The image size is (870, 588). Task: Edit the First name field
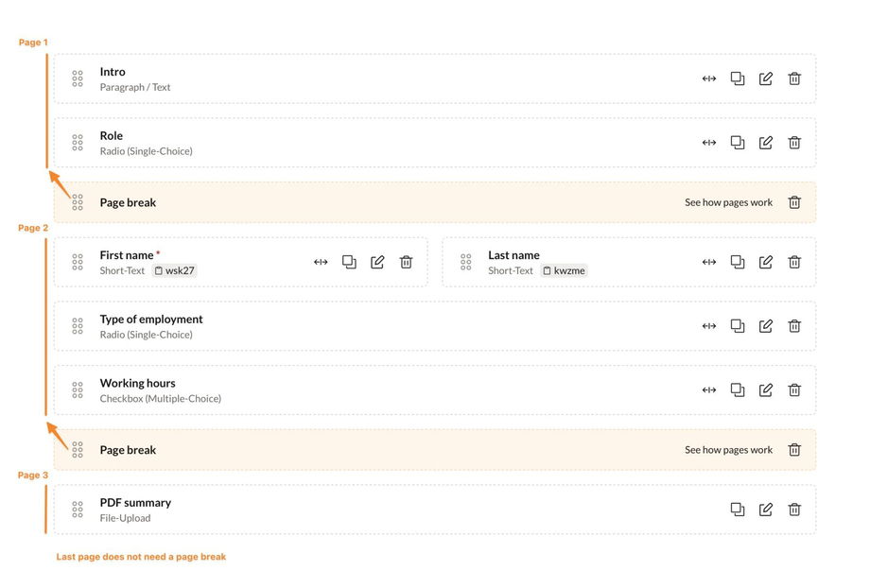coord(377,262)
